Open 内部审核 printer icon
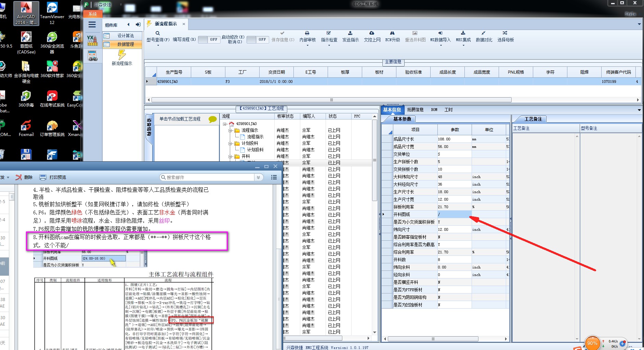 (x=307, y=33)
